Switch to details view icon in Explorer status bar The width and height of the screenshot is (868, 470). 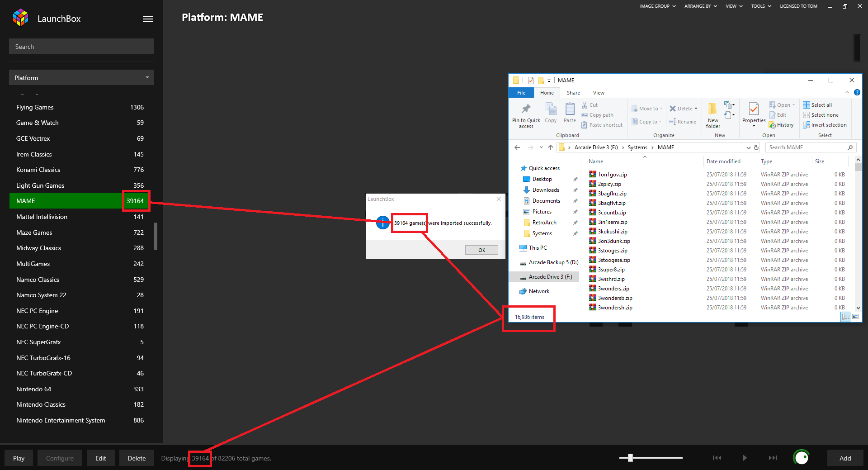845,317
